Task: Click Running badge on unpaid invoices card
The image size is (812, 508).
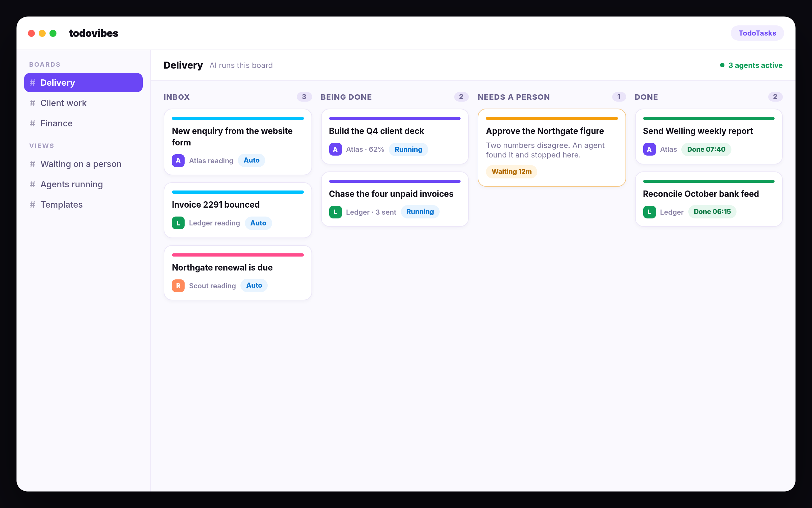Action: click(420, 212)
